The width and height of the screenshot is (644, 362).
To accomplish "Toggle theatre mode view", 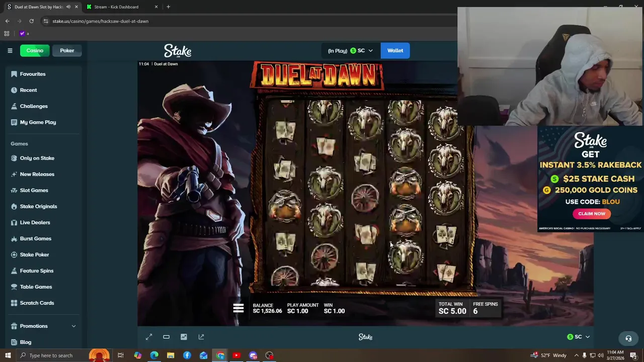I will click(x=166, y=337).
